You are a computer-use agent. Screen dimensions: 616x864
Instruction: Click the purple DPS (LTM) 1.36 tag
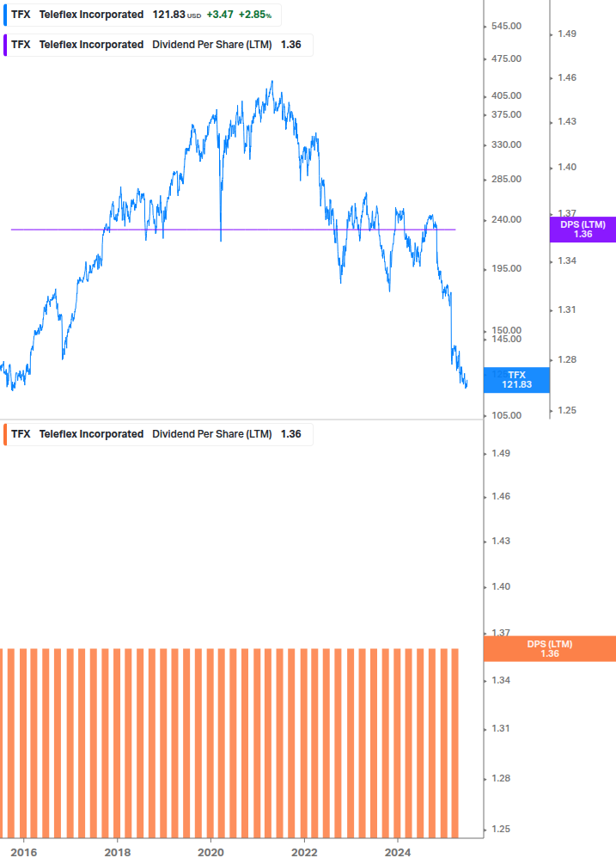(582, 230)
